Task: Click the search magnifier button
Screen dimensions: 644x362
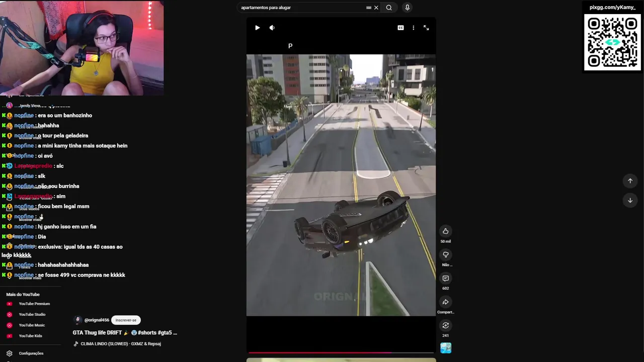Action: pos(389,8)
